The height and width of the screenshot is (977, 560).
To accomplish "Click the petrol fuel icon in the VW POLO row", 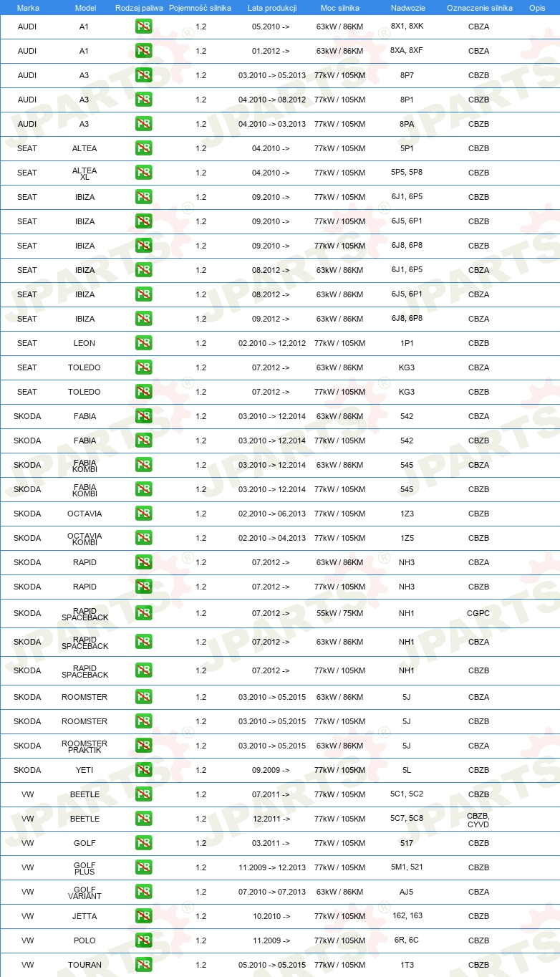I will click(143, 940).
